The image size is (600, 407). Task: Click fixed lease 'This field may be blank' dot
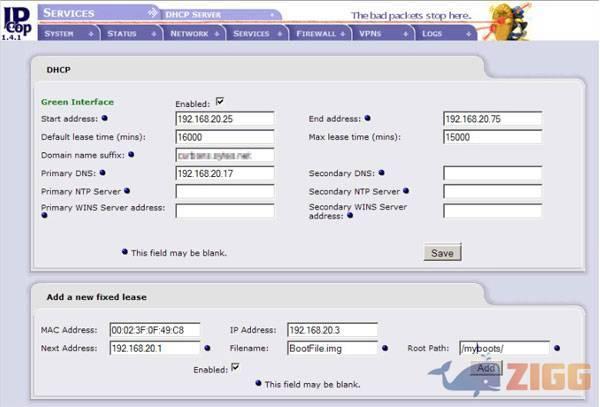coord(258,383)
